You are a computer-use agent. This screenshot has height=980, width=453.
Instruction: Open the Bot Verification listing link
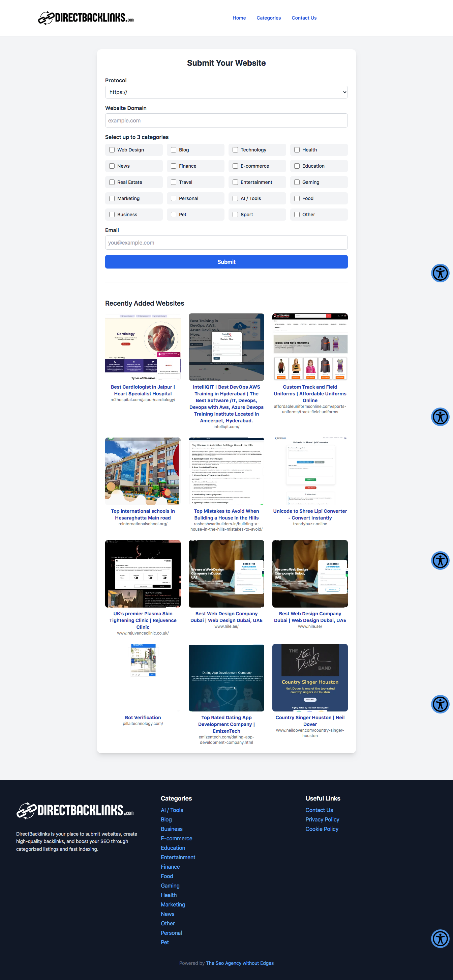[143, 718]
